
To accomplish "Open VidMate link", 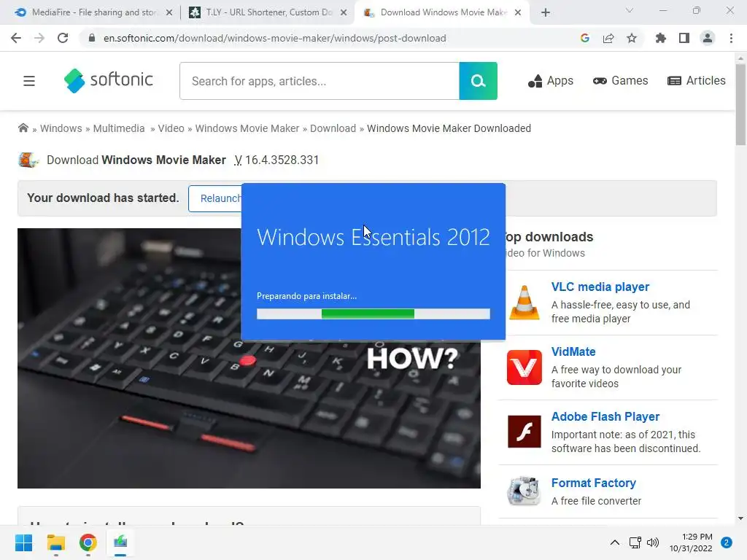I will 573,351.
